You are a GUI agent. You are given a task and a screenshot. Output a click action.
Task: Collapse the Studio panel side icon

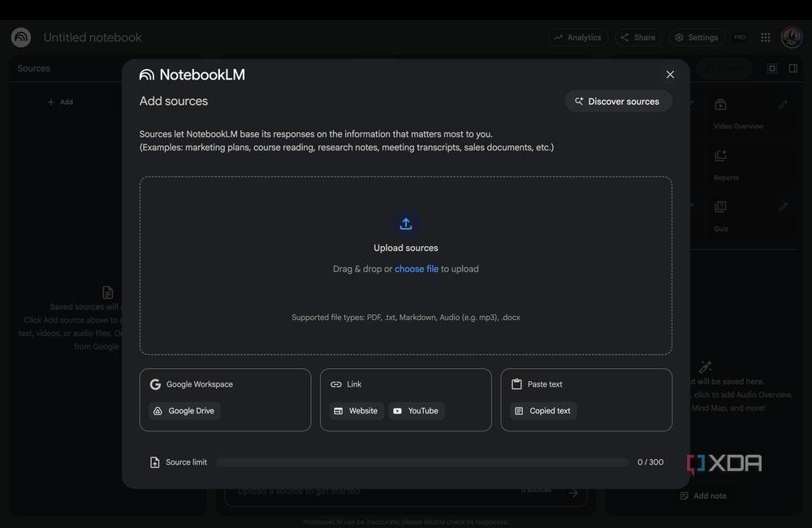click(x=793, y=68)
